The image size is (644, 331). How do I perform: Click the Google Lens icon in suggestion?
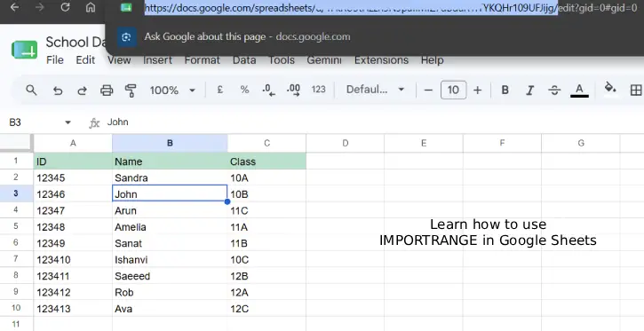pyautogui.click(x=126, y=37)
